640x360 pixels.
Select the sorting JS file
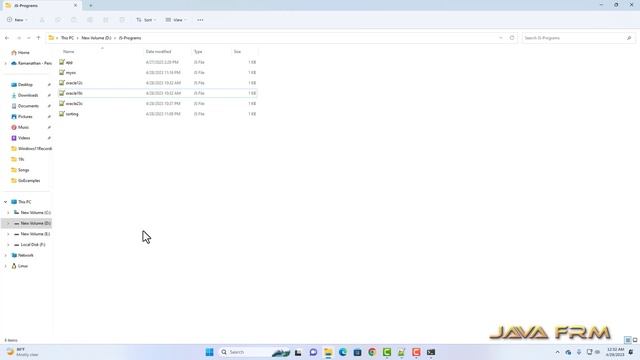tap(158, 114)
